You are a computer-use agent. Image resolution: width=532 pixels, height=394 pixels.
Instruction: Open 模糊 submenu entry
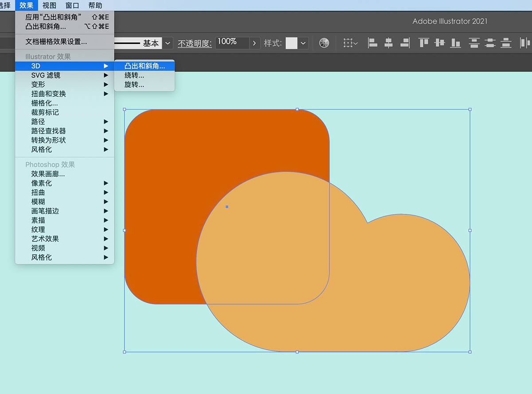point(65,202)
